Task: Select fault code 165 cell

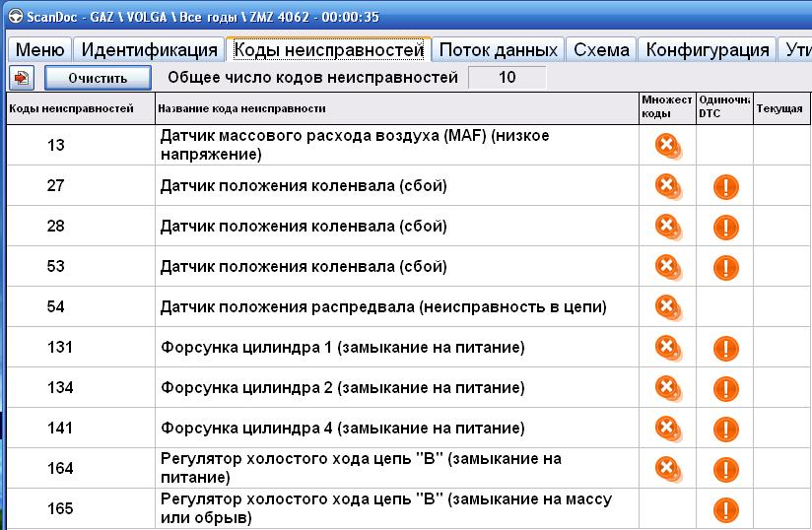Action: tap(81, 508)
